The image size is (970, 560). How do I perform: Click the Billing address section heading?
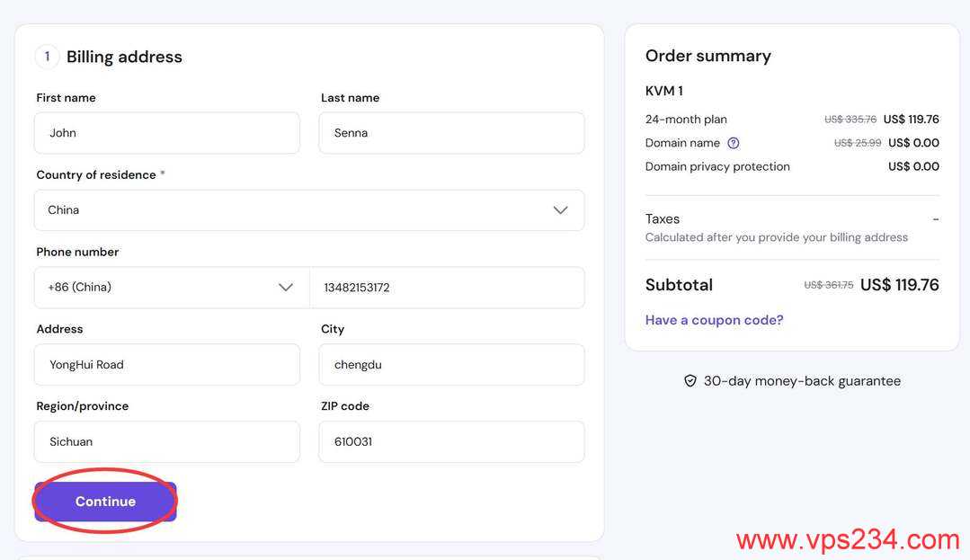pos(124,57)
